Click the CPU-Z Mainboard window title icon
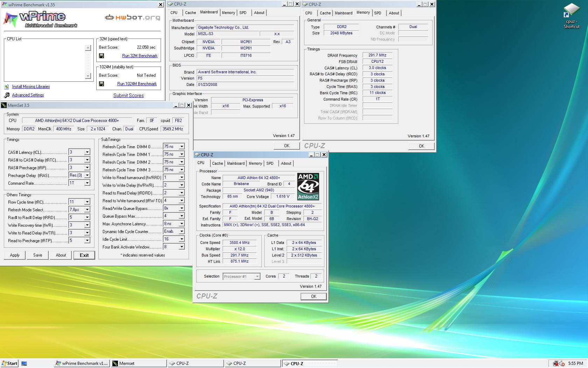588x368 pixels. [170, 4]
